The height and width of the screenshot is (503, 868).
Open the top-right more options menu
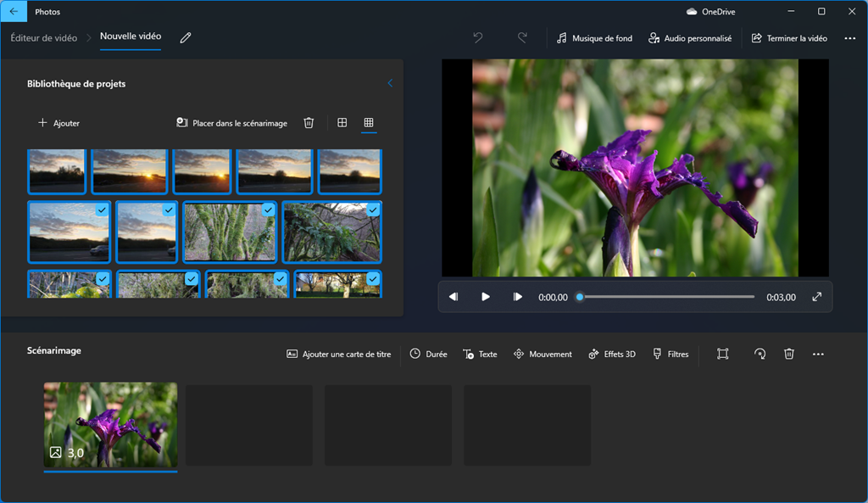tap(849, 38)
